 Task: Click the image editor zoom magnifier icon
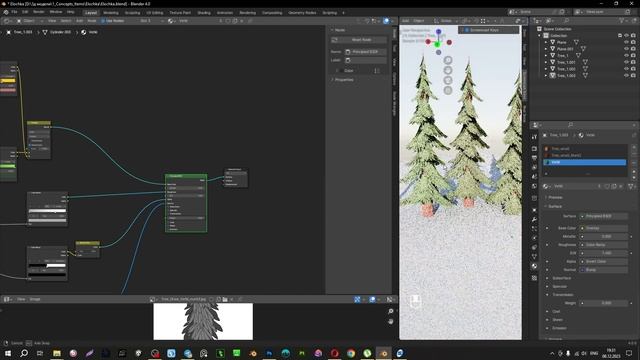[391, 311]
